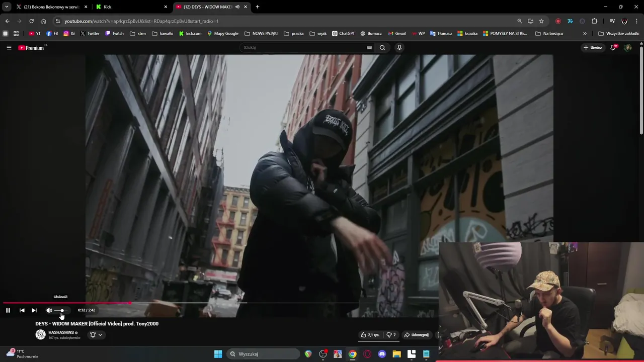The height and width of the screenshot is (362, 644).
Task: Close the Kick browser tab
Action: [166, 7]
